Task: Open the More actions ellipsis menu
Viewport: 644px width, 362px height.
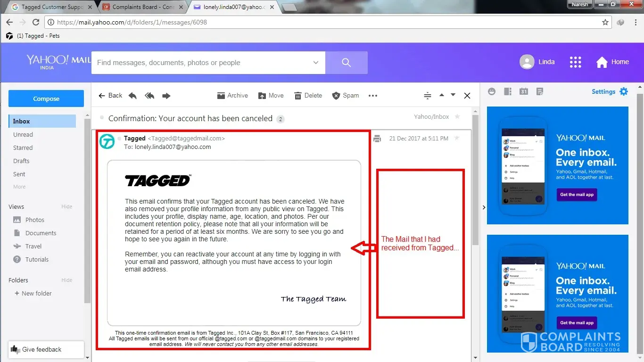Action: (x=373, y=96)
